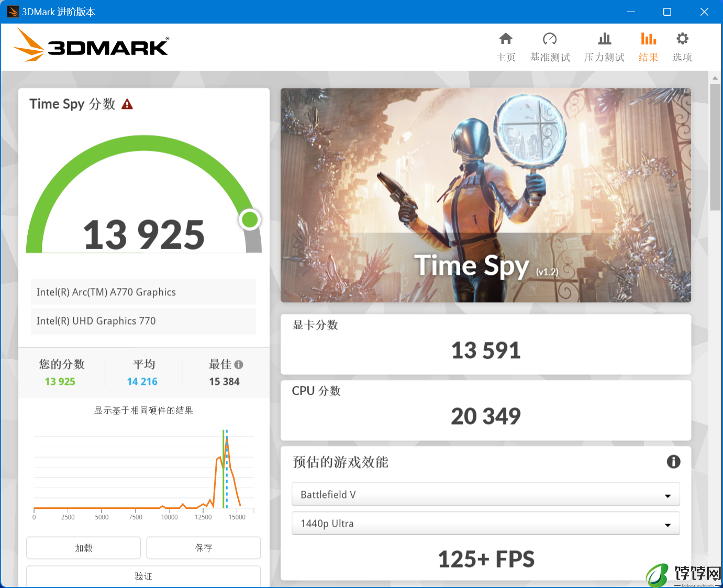Image resolution: width=723 pixels, height=588 pixels.
Task: Click the Intel(R) Arc(TM) A770 Graphics row
Action: (143, 292)
